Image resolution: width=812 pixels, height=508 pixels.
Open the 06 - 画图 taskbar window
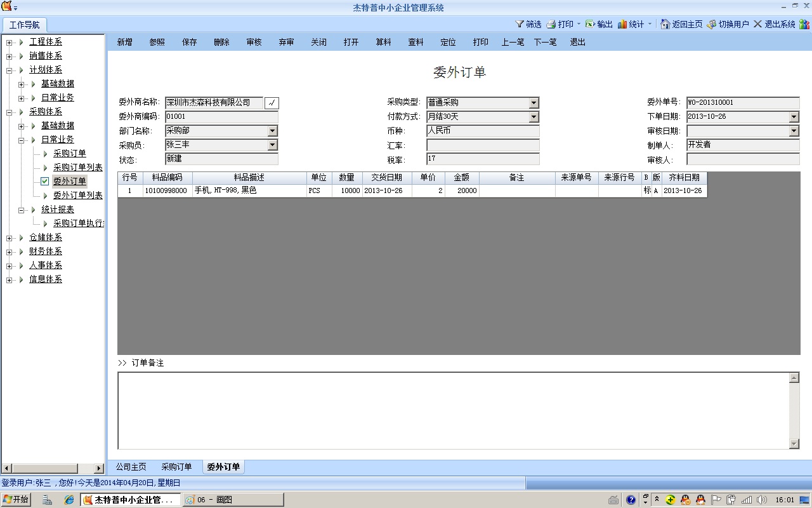tap(232, 500)
